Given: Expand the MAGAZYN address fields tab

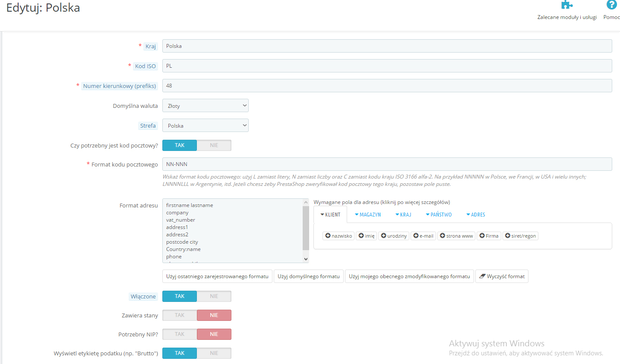Looking at the screenshot, I should click(368, 214).
